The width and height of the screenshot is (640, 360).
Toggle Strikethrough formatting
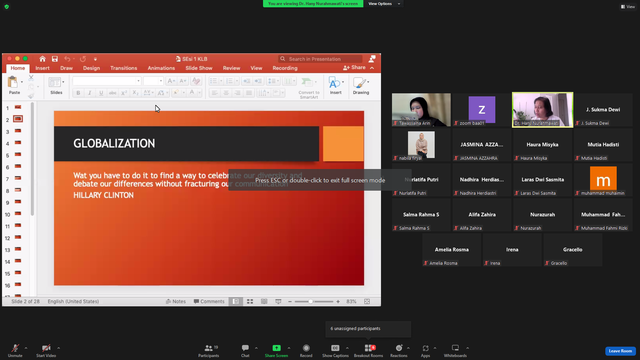112,93
